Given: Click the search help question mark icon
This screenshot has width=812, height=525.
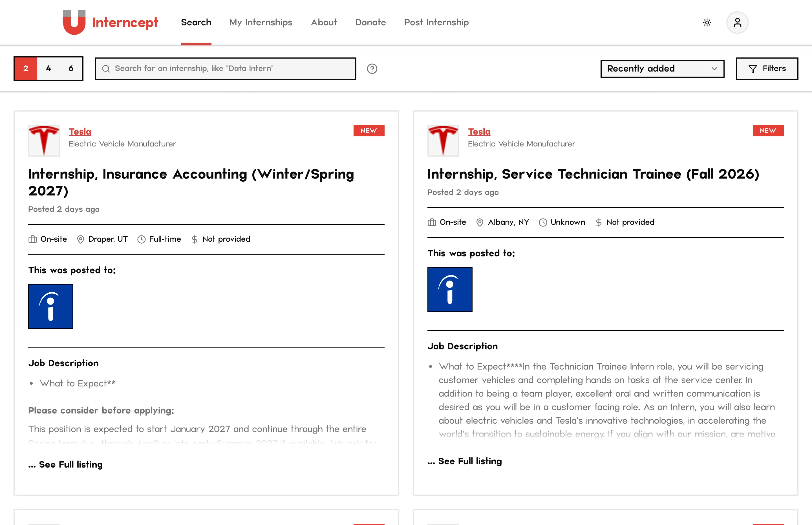Looking at the screenshot, I should click(372, 69).
